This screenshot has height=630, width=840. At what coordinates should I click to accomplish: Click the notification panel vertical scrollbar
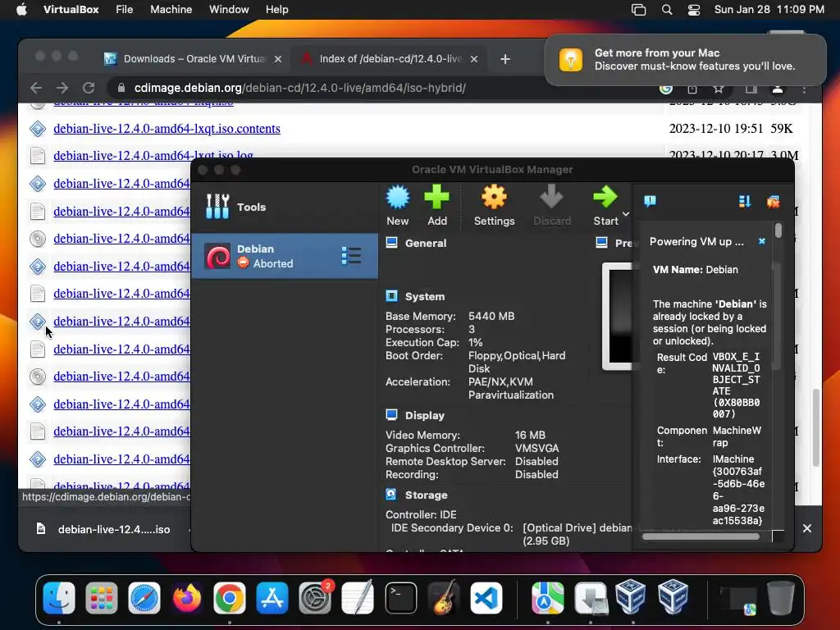pyautogui.click(x=778, y=231)
